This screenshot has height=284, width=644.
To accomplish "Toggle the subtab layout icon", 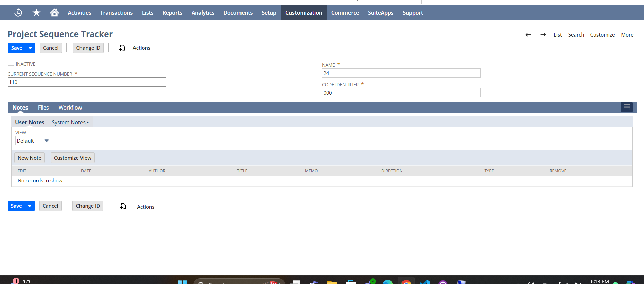I will tap(626, 107).
